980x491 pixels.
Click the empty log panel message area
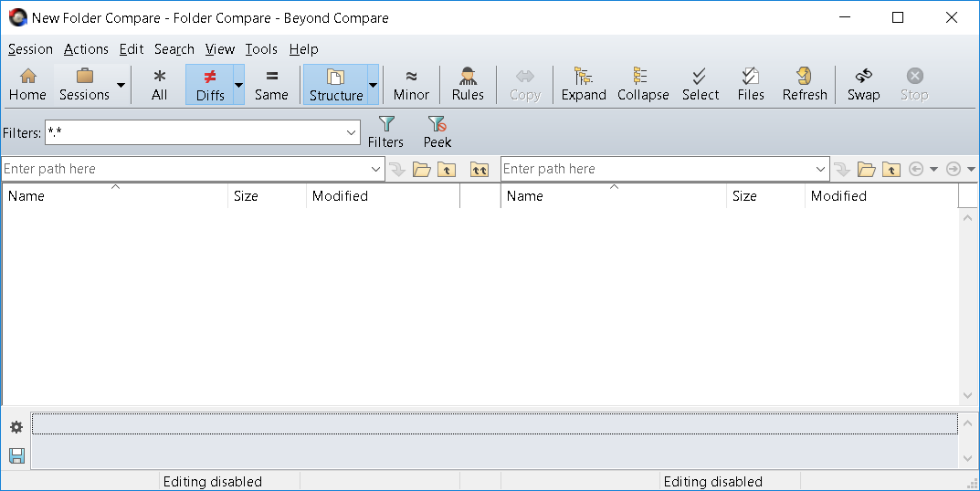point(495,441)
